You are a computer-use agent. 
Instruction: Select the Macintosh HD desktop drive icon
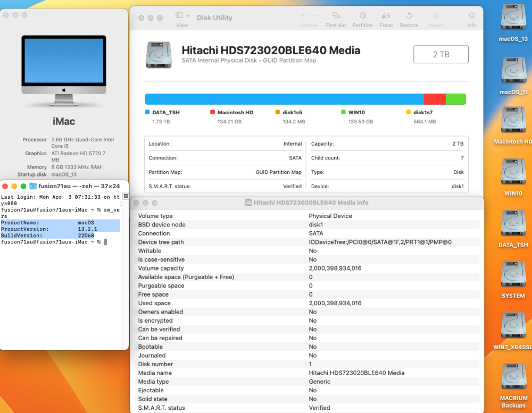coord(513,120)
